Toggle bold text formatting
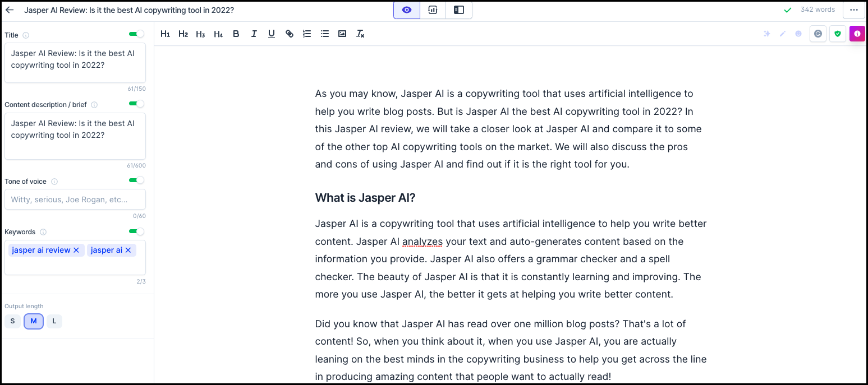The image size is (868, 385). click(x=236, y=34)
